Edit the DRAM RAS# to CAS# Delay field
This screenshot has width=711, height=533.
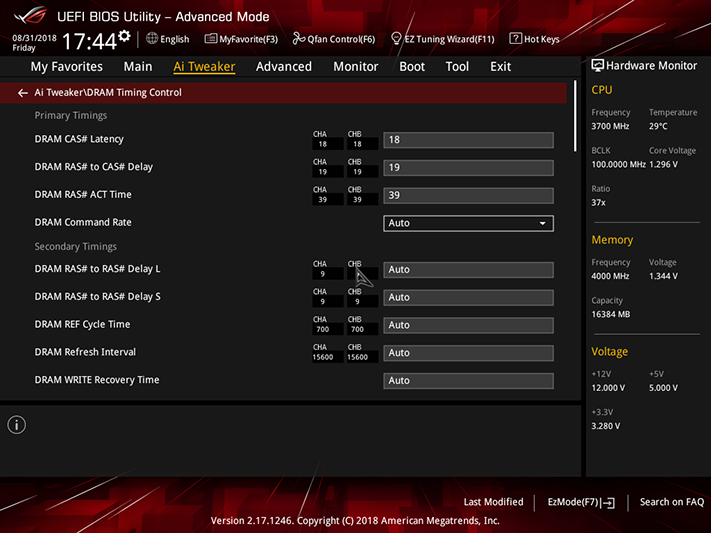[468, 167]
